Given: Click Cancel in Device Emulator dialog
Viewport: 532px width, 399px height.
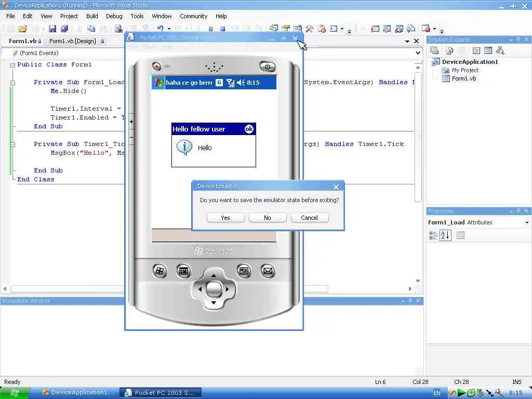Looking at the screenshot, I should (x=310, y=218).
